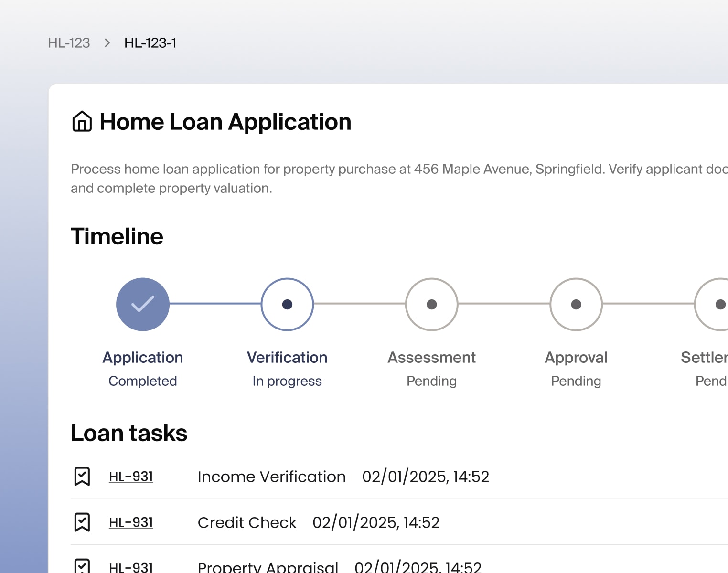The image size is (728, 573).
Task: Click the timeline progress connector between Application and Verification
Action: (216, 304)
